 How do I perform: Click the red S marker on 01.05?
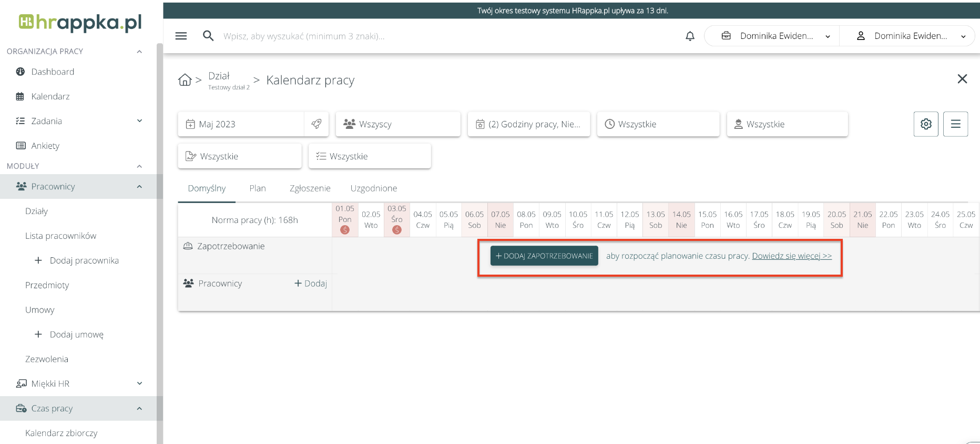(345, 230)
